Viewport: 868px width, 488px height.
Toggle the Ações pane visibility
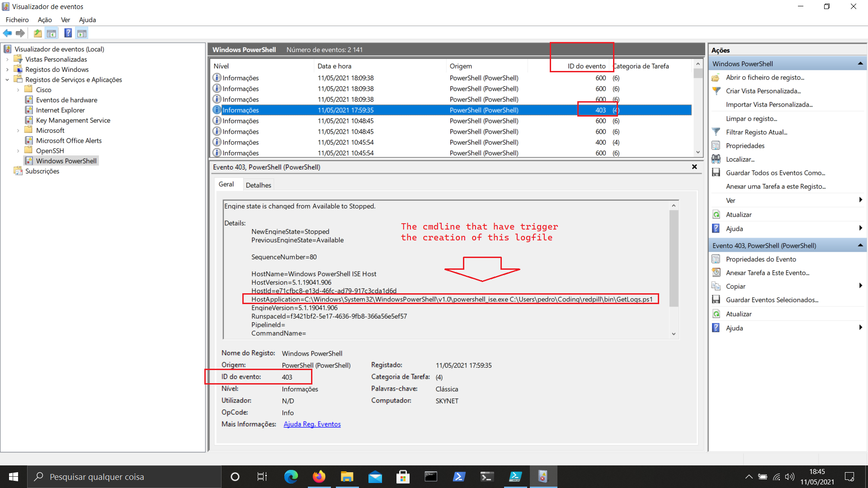pyautogui.click(x=82, y=33)
